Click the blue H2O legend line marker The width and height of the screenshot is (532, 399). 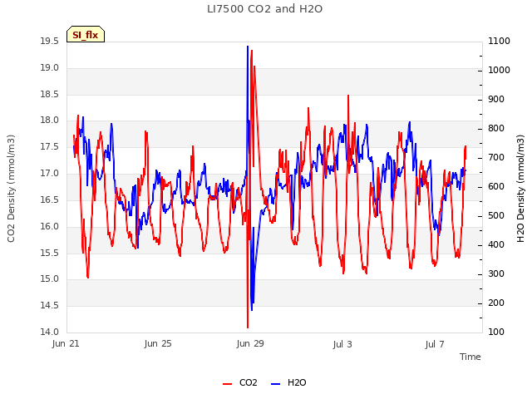pyautogui.click(x=275, y=384)
